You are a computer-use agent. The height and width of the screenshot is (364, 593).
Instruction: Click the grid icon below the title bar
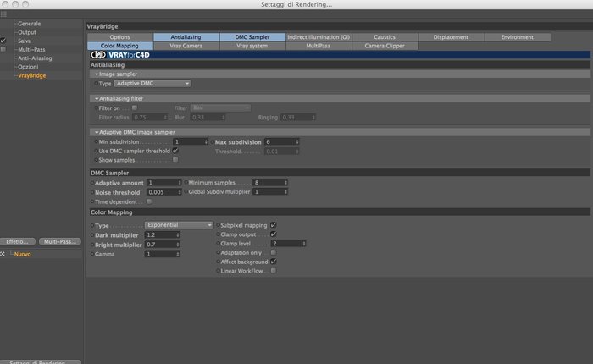(x=3, y=14)
